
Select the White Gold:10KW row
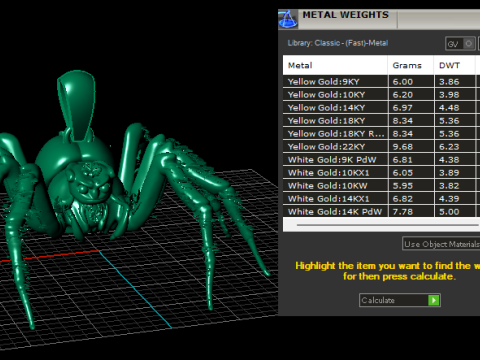pyautogui.click(x=381, y=186)
